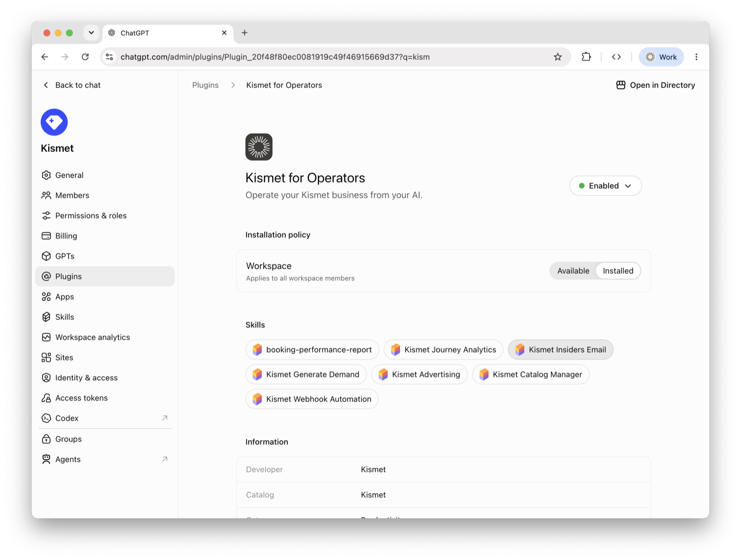741x560 pixels.
Task: Open the General settings page
Action: tap(105, 175)
